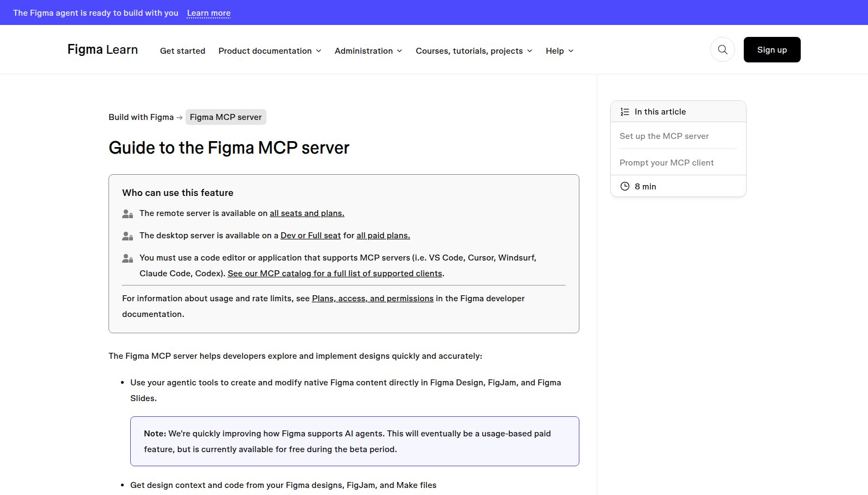This screenshot has height=495, width=868.
Task: Open the all seats and plans link
Action: (x=307, y=213)
